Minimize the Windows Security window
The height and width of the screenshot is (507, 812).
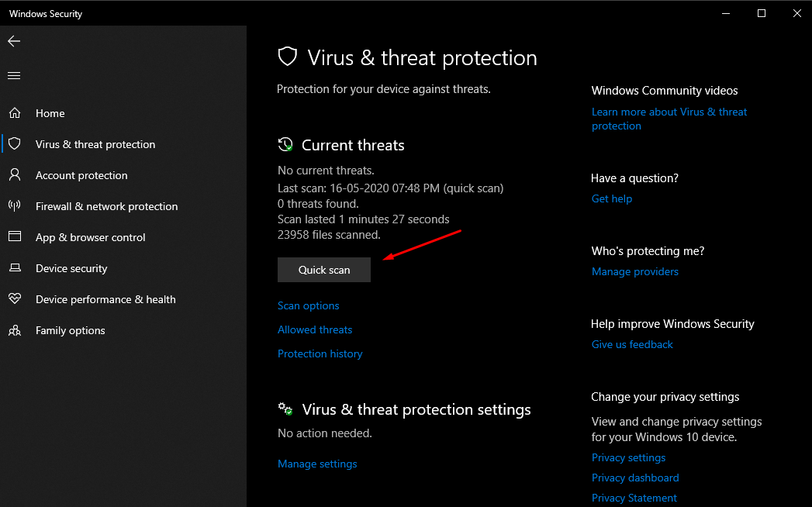(726, 13)
